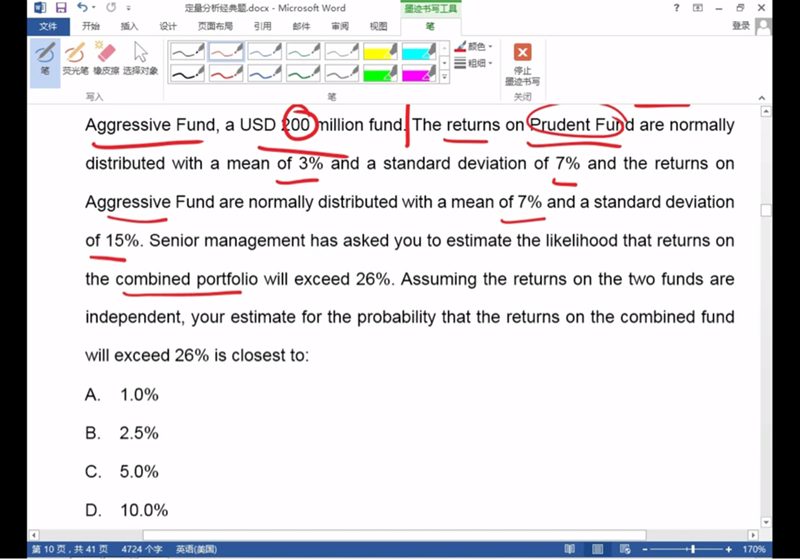Switch to the View (视图) tab

378,26
